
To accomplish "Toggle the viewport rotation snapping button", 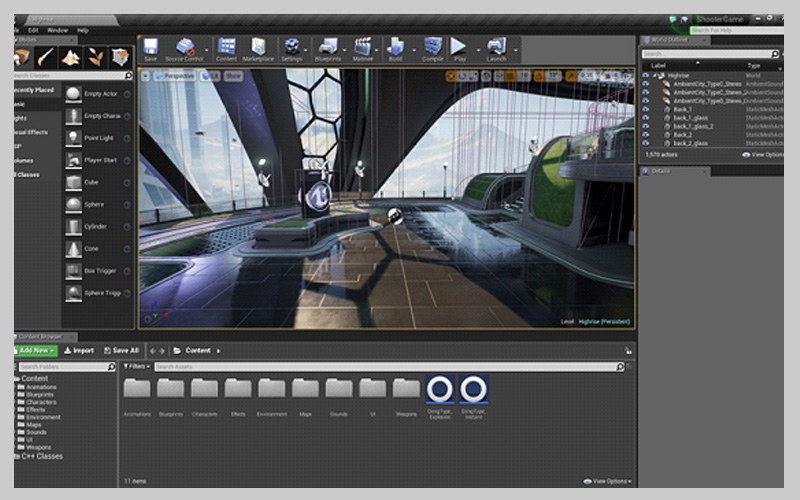I will point(539,76).
